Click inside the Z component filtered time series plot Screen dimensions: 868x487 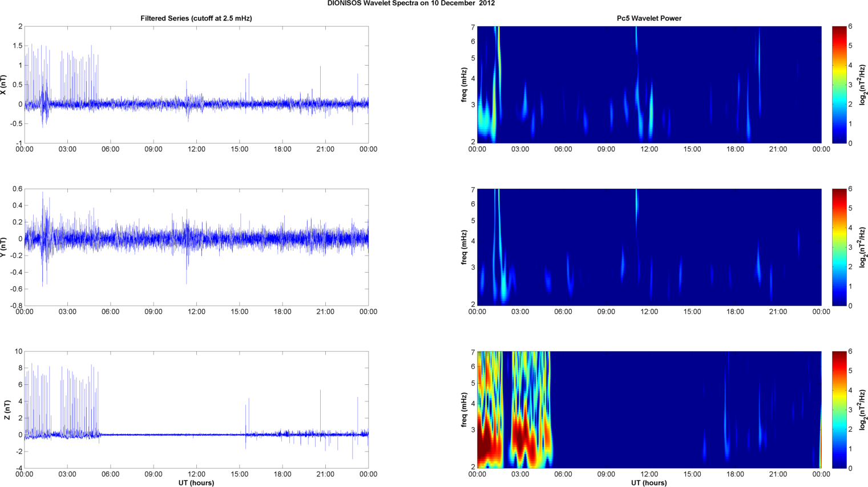[x=196, y=409]
